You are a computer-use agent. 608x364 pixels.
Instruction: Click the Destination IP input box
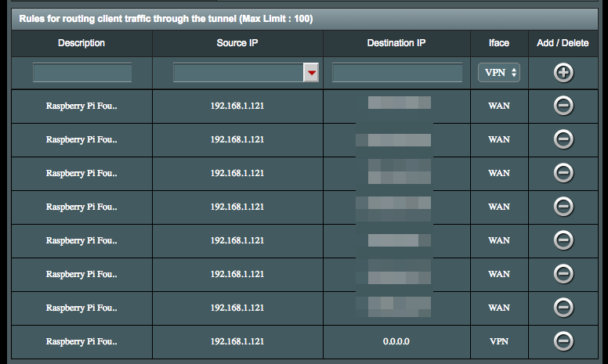coord(396,73)
